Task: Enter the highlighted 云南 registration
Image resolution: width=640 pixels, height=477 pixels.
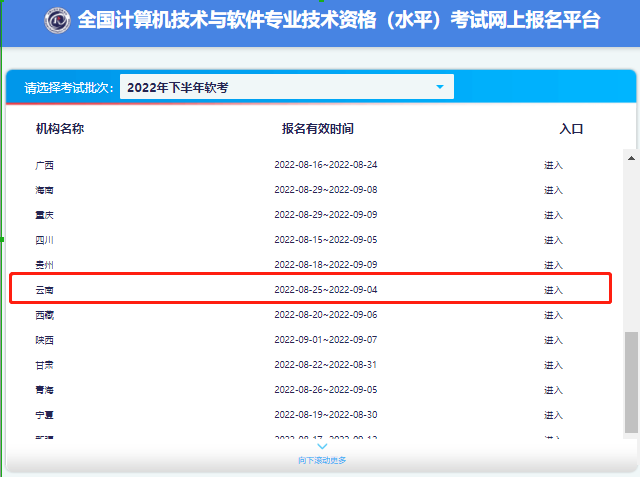Action: click(553, 290)
